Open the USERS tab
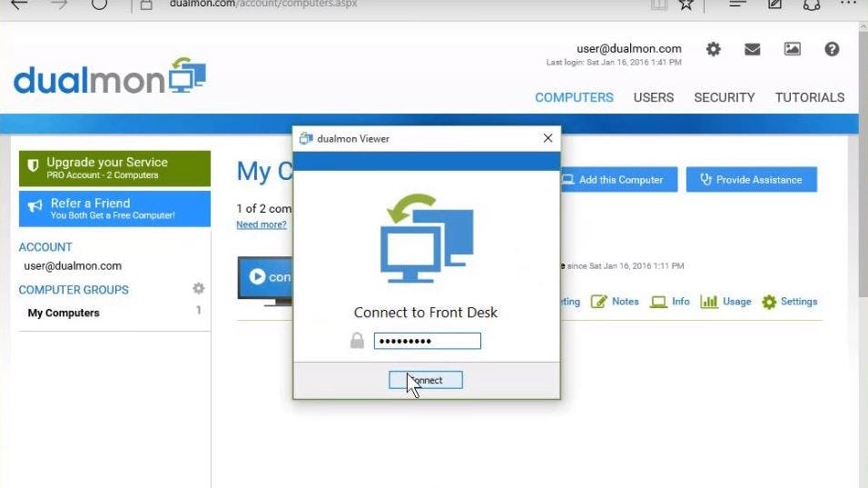 pos(653,97)
